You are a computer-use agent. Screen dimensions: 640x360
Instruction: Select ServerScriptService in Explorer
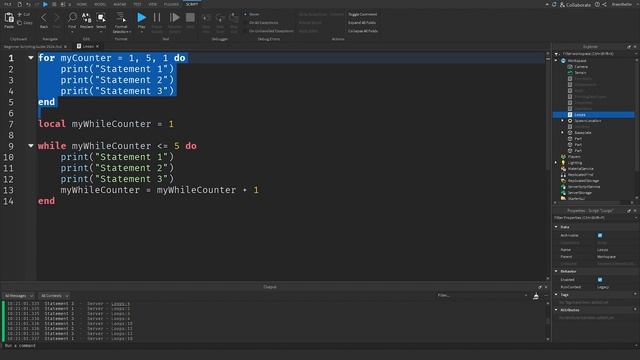point(584,187)
